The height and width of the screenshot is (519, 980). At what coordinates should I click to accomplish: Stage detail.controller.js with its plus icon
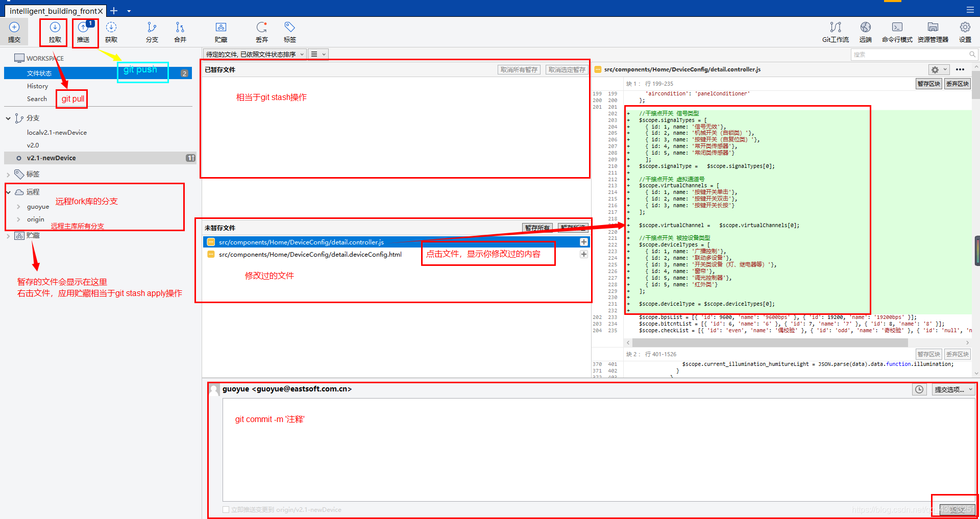[583, 242]
